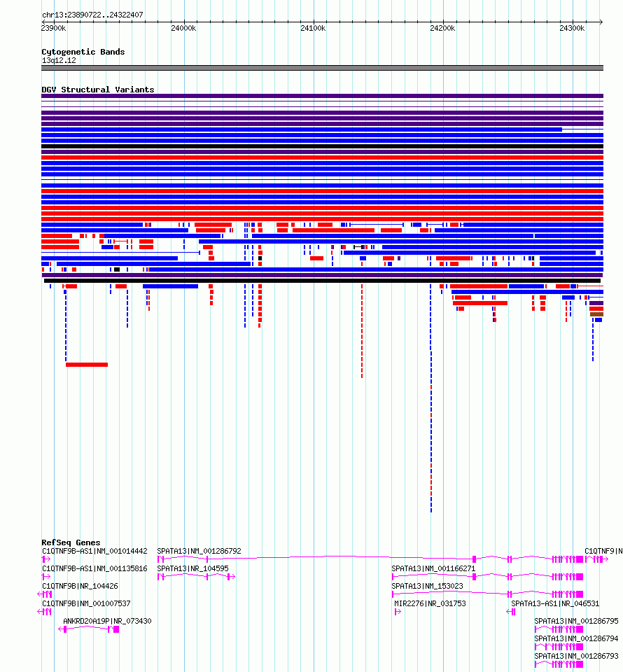Select the gray 13q12.12 cytogenetic band bar
Viewport: 623px width, 672px height.
(x=322, y=68)
